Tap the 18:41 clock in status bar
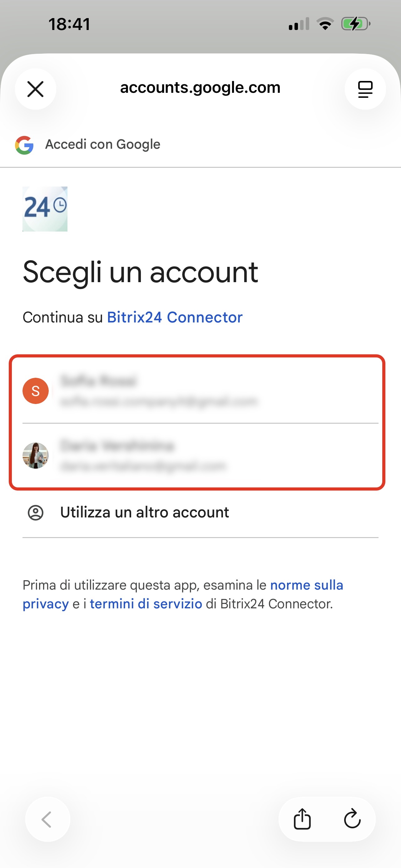The width and height of the screenshot is (401, 868). 69,24
